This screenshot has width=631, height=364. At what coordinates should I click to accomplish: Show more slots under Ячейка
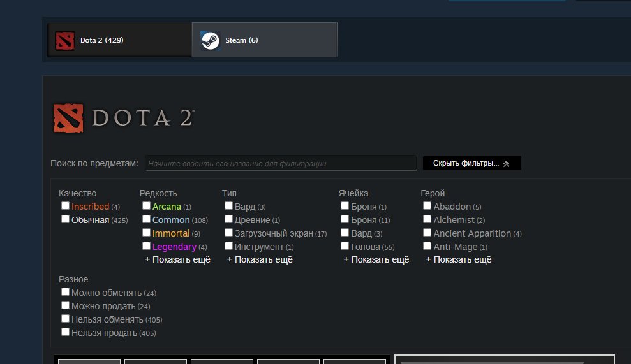(376, 259)
